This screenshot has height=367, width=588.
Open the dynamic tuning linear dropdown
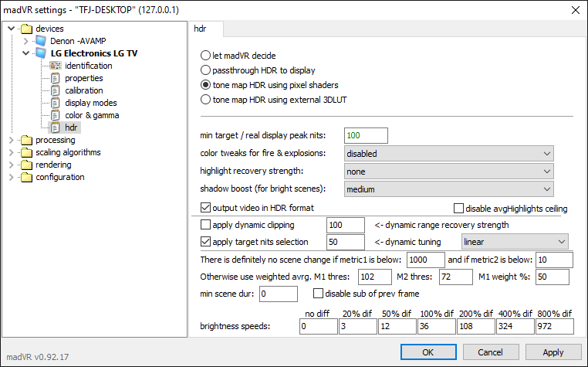coord(515,242)
